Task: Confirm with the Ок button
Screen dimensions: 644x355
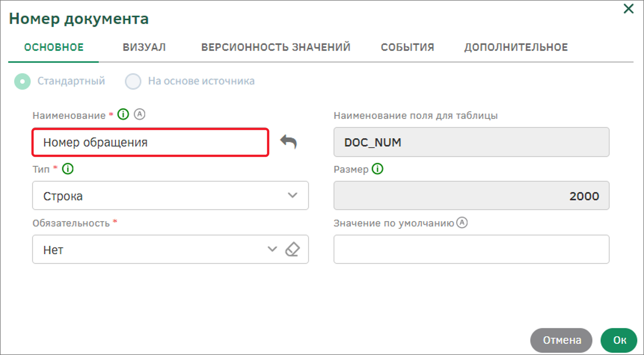Action: click(619, 340)
